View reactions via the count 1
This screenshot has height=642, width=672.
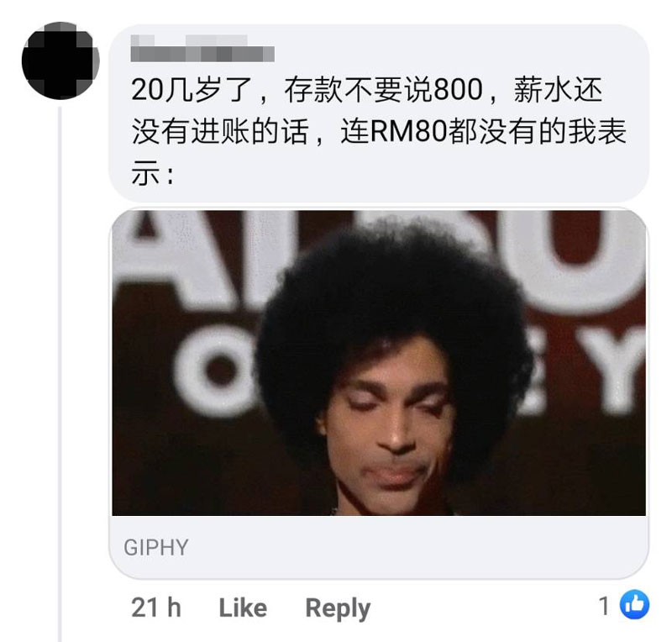pos(604,606)
